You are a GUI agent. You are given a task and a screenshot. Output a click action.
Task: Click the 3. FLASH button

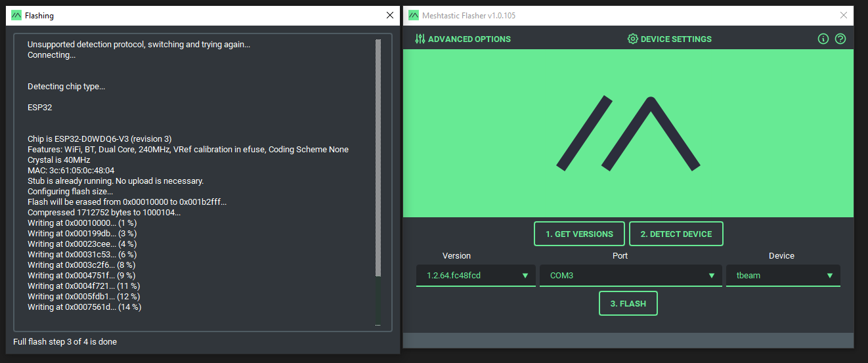click(x=628, y=304)
